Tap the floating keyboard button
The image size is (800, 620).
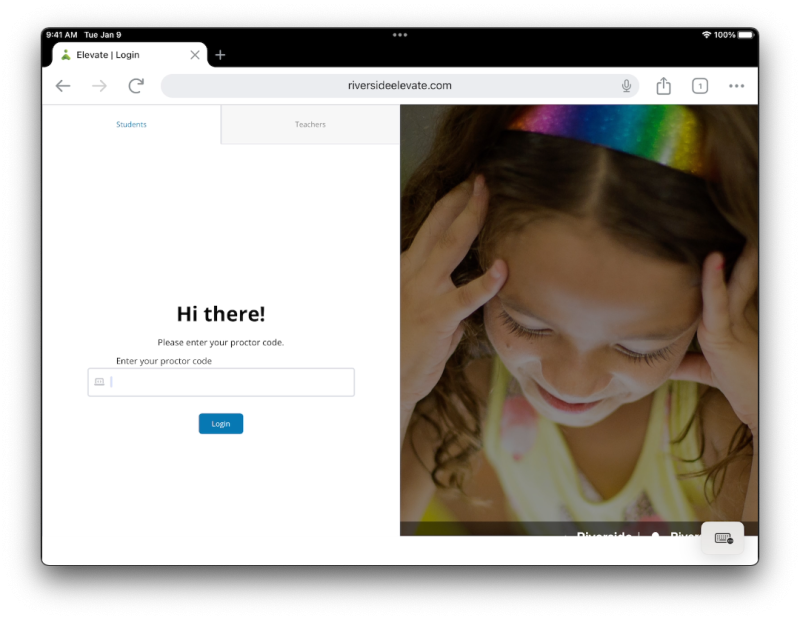click(723, 538)
